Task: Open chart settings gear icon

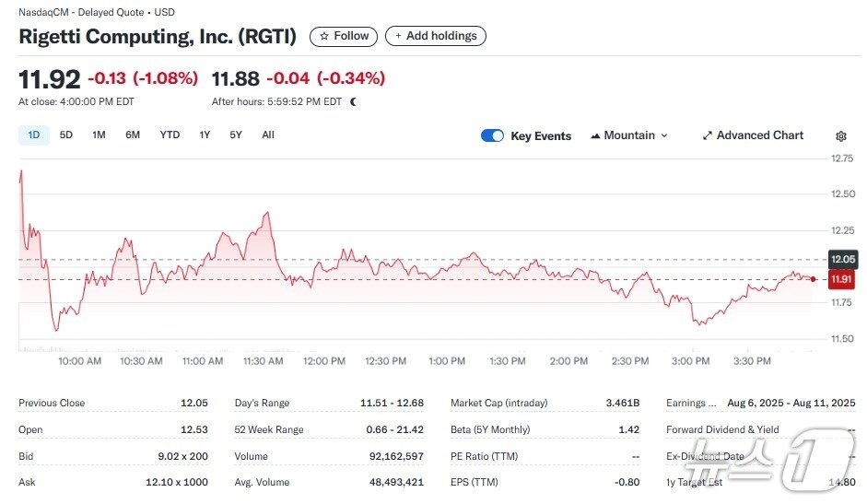Action: (x=840, y=136)
